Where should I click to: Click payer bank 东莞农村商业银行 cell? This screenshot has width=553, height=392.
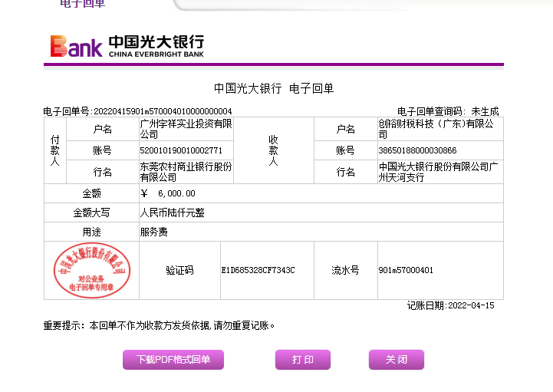[x=186, y=172]
